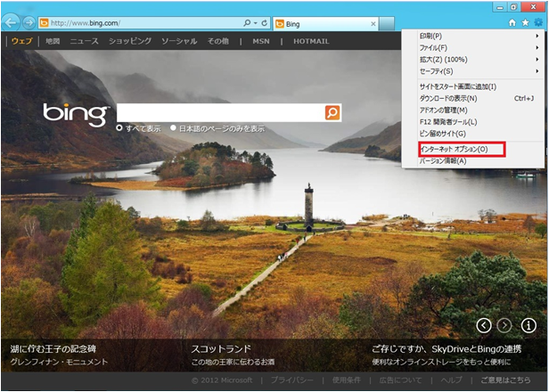
Task: Click the この地の王家に伝わるお酒 subtitle text
Action: point(233,362)
